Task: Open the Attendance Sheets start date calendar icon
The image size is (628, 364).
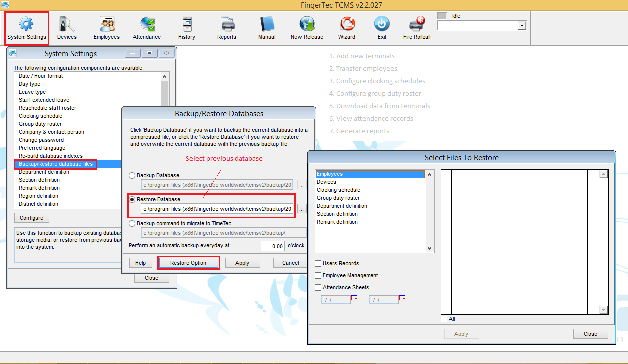Action: (x=354, y=298)
